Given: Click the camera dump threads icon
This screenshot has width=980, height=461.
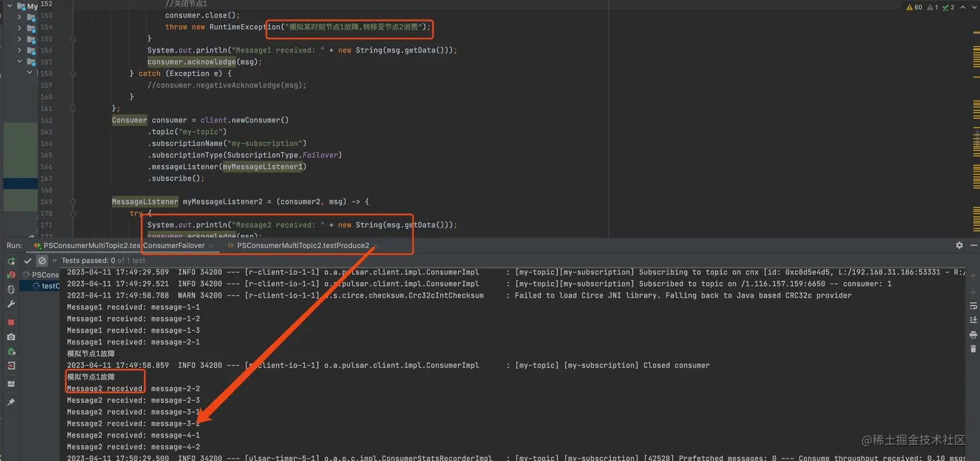Looking at the screenshot, I should point(11,337).
